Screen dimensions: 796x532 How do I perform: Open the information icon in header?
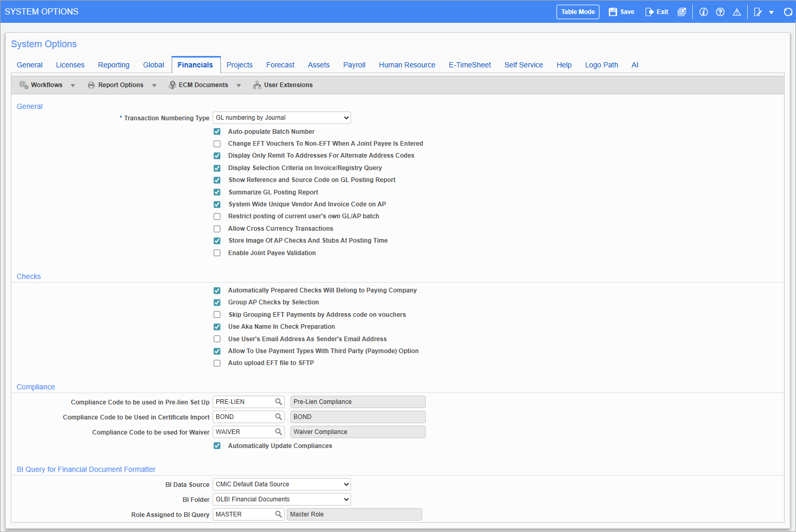tap(704, 12)
